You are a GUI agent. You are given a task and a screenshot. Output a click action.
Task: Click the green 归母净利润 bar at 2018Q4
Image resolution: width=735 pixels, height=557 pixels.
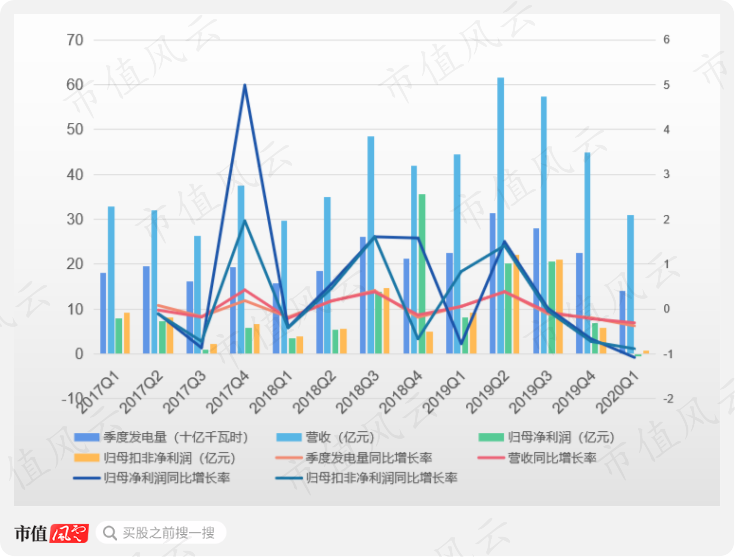pyautogui.click(x=422, y=274)
